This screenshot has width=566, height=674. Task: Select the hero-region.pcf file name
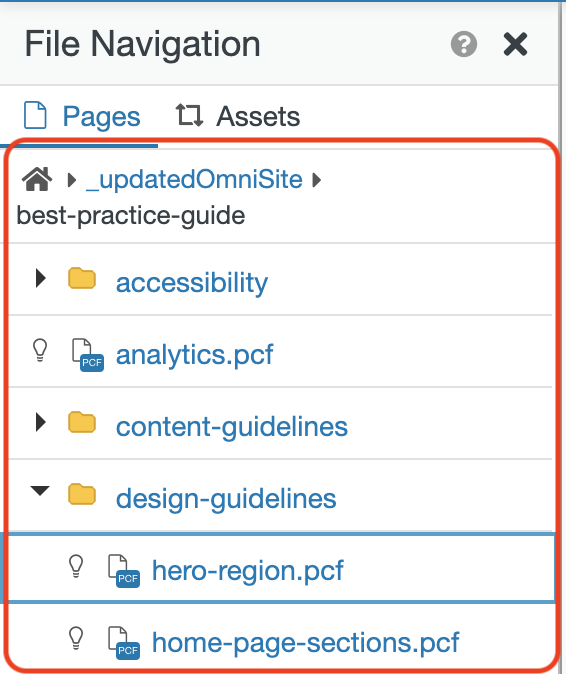pos(248,571)
